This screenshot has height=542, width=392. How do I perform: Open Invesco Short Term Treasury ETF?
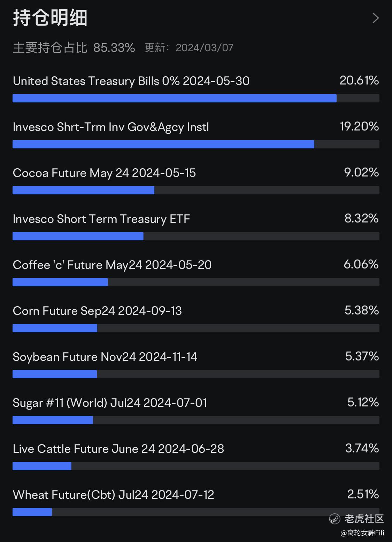[101, 219]
